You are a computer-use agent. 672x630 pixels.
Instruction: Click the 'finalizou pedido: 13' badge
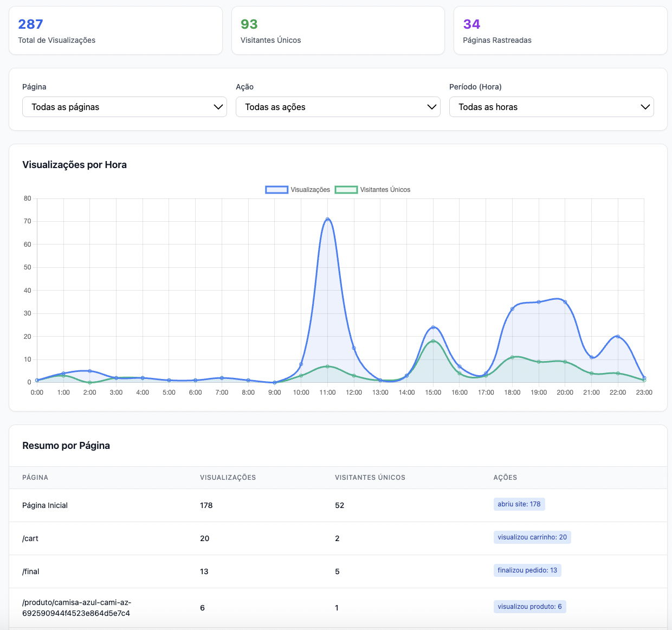click(x=527, y=570)
